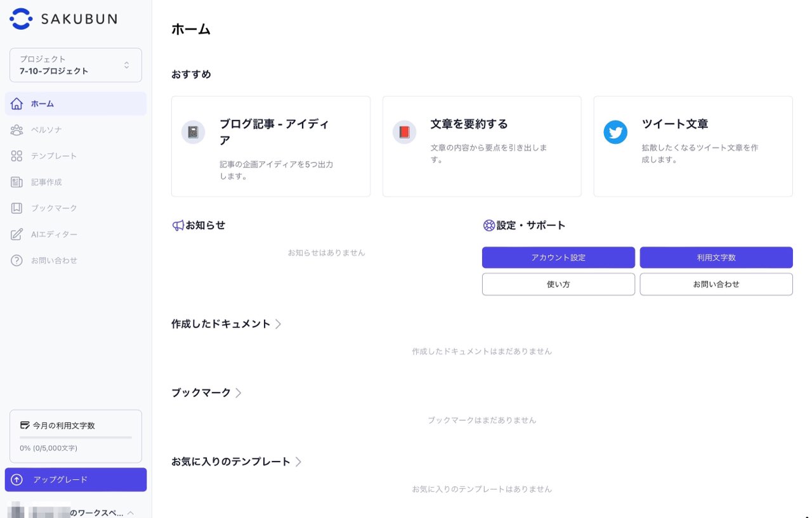
Task: Click the お問い合わせ question mark icon
Action: [17, 261]
